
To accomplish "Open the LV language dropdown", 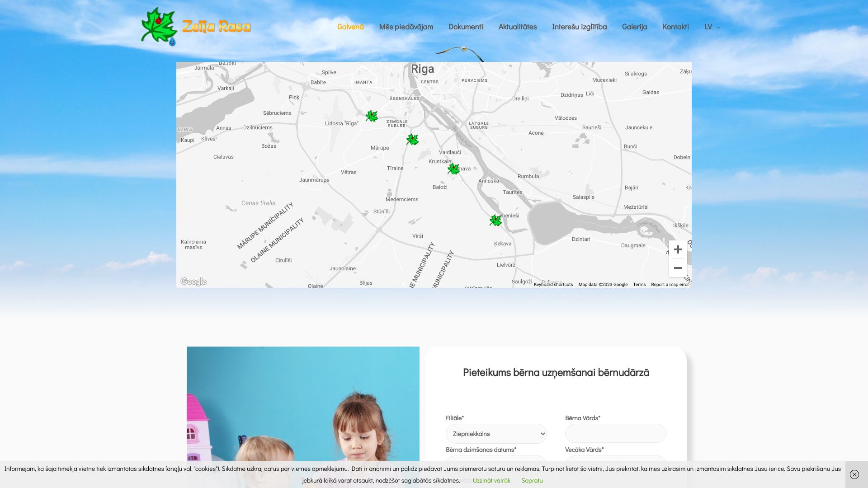I will tap(712, 27).
